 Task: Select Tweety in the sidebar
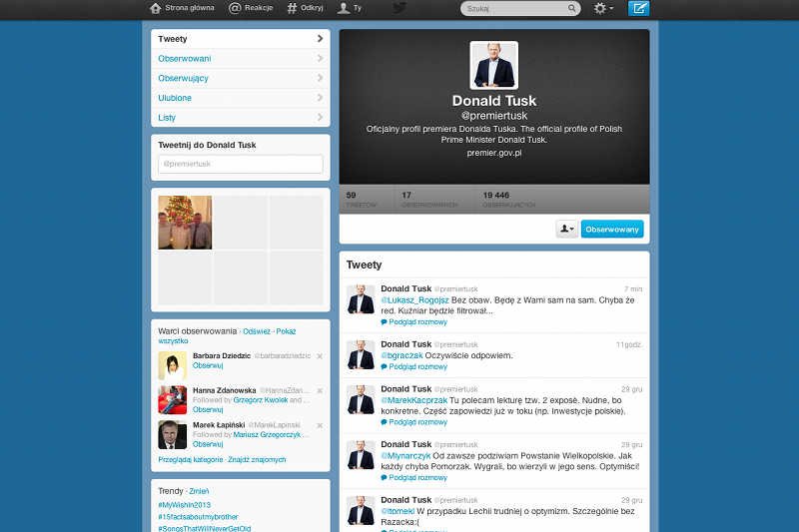pos(241,39)
